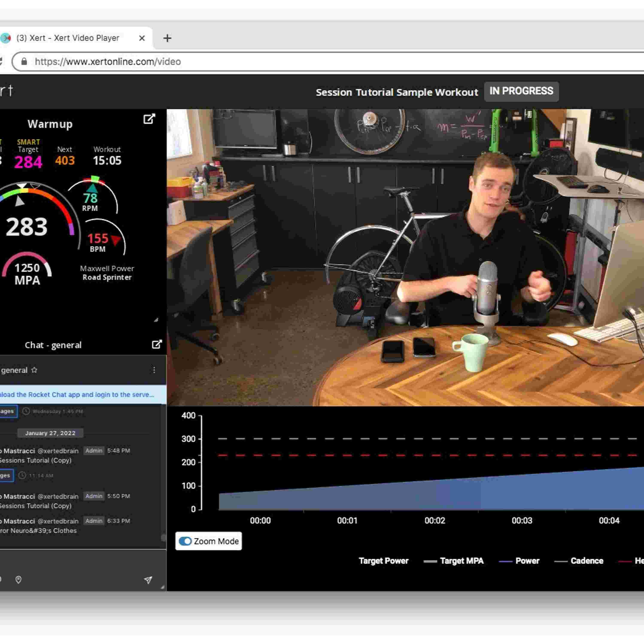Open the Rocket Chat app download announcement
The image size is (644, 644).
77,395
